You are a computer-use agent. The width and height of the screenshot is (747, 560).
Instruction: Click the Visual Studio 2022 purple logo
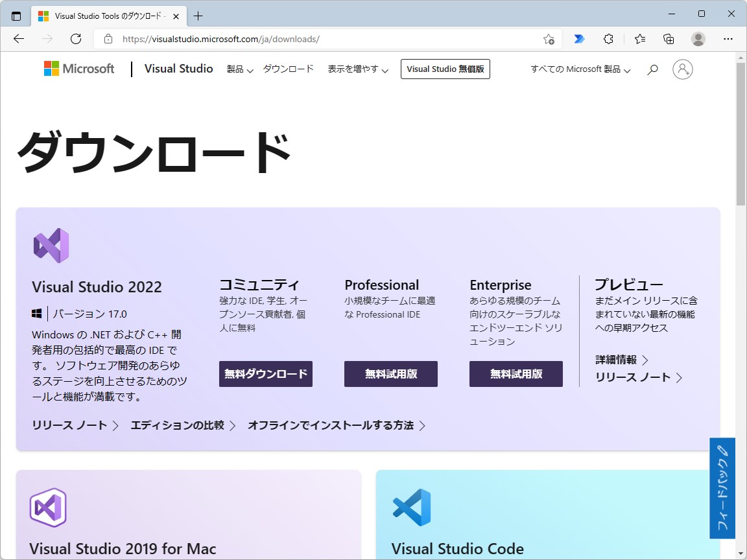[x=51, y=245]
